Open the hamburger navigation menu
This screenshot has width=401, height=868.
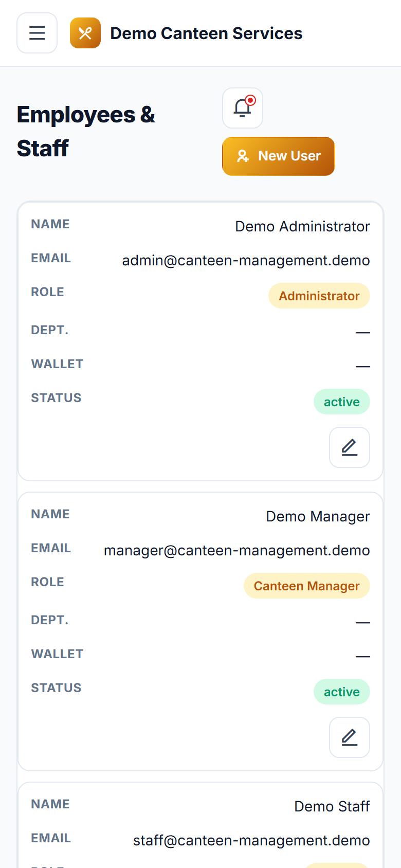click(37, 33)
